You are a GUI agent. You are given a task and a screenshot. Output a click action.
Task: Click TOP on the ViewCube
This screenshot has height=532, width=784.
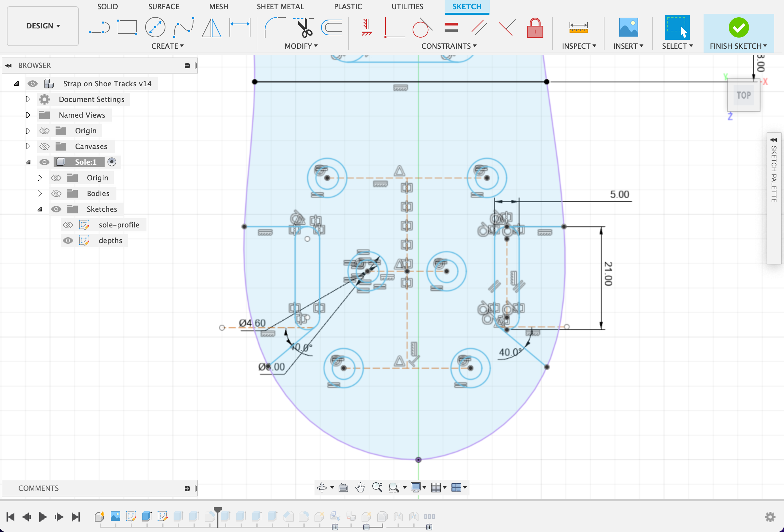(744, 95)
